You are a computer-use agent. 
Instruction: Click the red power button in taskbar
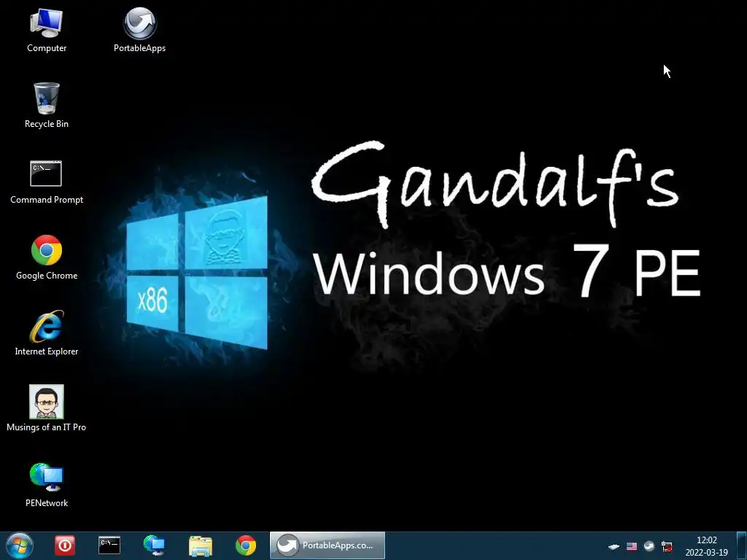tap(65, 545)
